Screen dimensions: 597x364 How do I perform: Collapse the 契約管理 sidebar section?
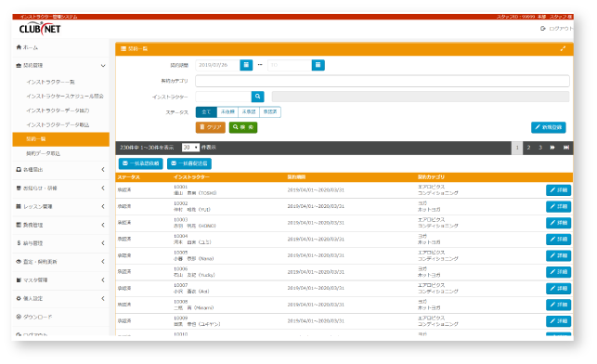[x=61, y=66]
